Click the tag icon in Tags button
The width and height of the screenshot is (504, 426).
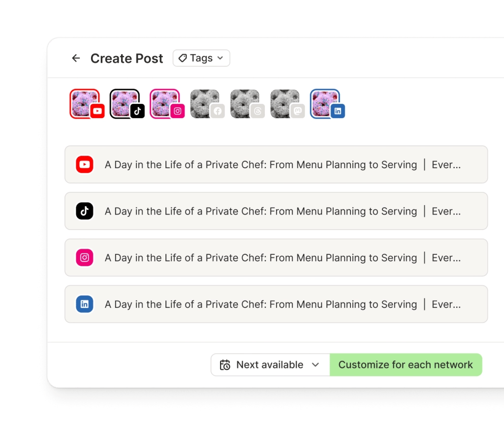(183, 58)
